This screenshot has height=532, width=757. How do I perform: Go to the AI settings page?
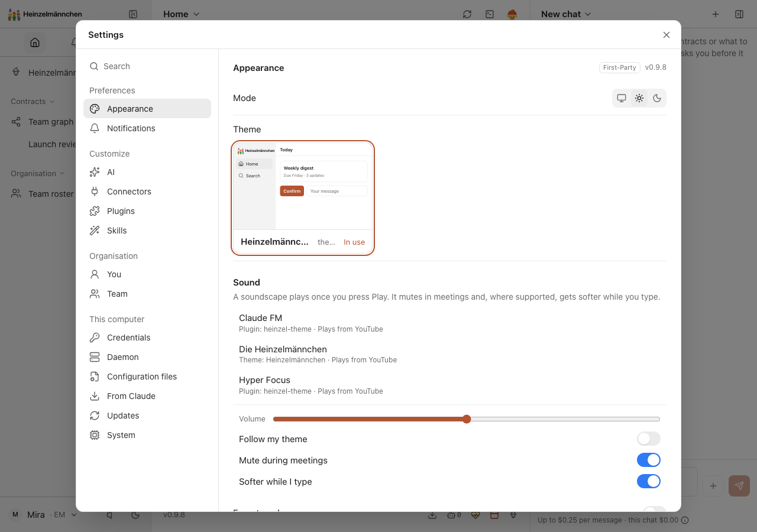click(147, 172)
